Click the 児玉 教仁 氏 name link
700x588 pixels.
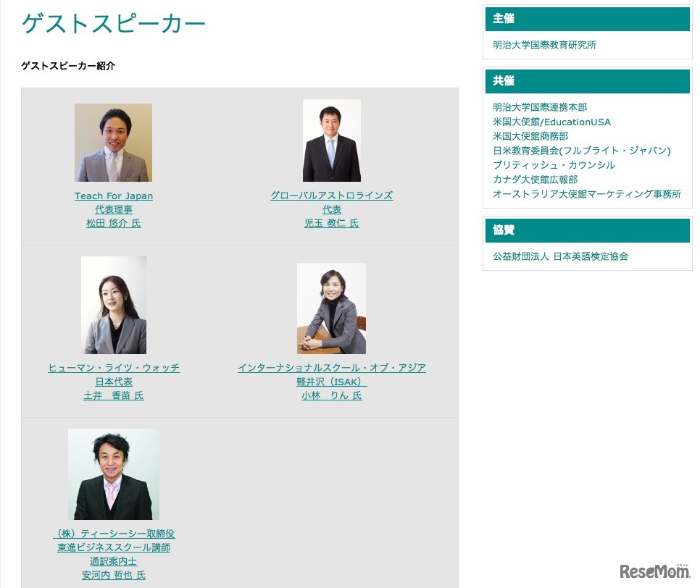(332, 223)
